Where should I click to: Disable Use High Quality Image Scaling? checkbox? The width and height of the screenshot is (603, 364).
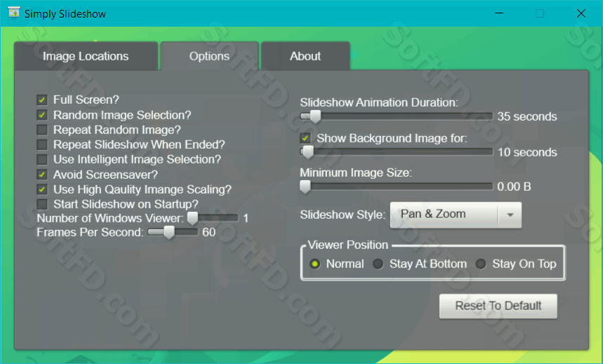(42, 189)
